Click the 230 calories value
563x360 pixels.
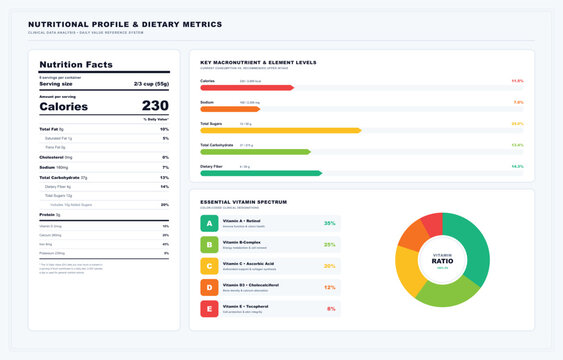(x=155, y=106)
